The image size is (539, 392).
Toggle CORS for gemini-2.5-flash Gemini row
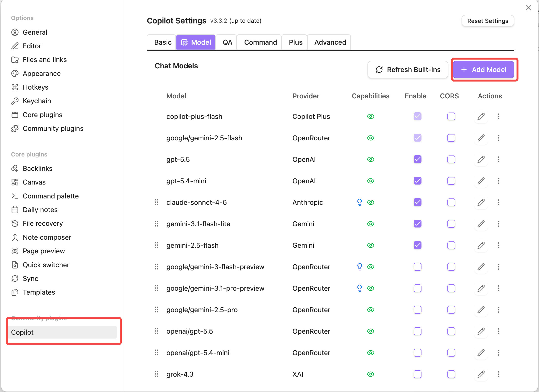click(451, 245)
